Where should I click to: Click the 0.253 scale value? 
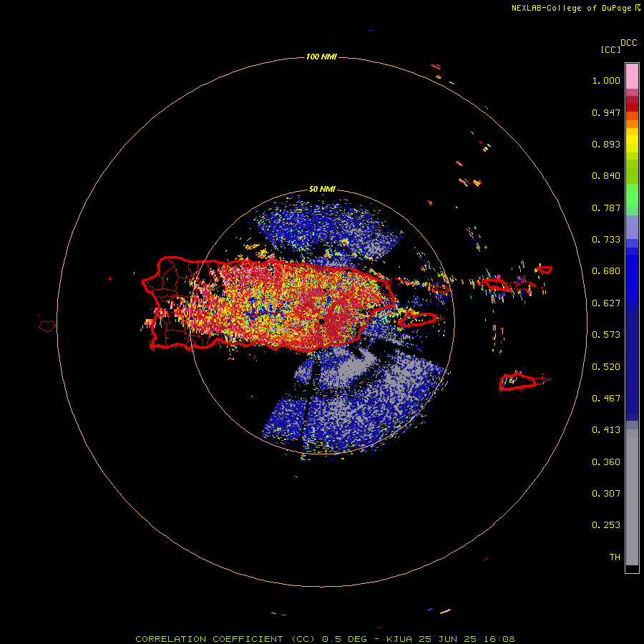pyautogui.click(x=606, y=525)
